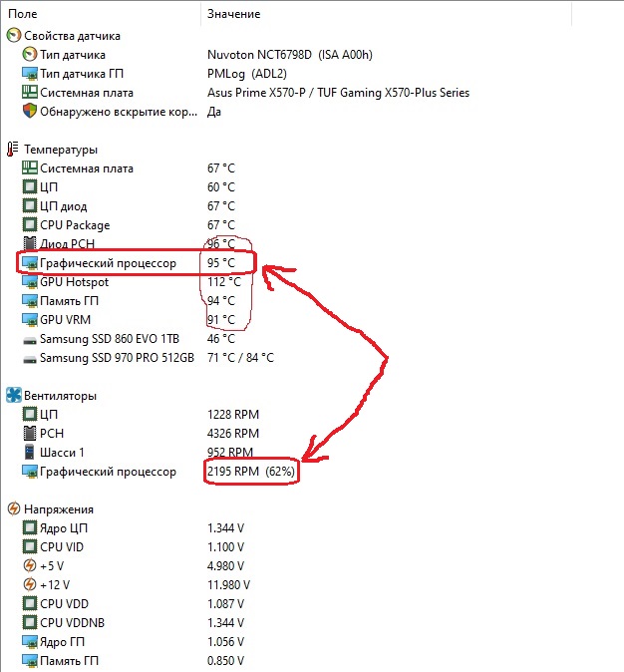Select the "Samsung SSD 970 PRO 512GB" row
The width and height of the screenshot is (624, 672).
[x=117, y=358]
